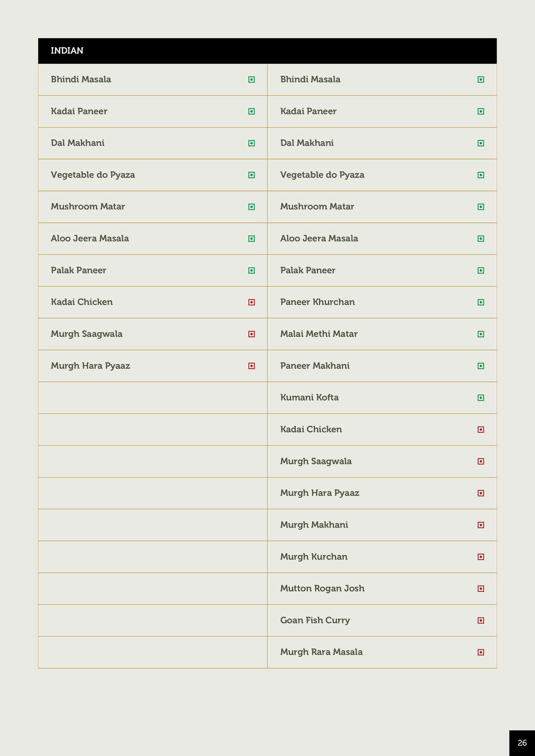The height and width of the screenshot is (756, 535).
Task: Click left column Kadai Chicken red marker
Action: (x=251, y=302)
